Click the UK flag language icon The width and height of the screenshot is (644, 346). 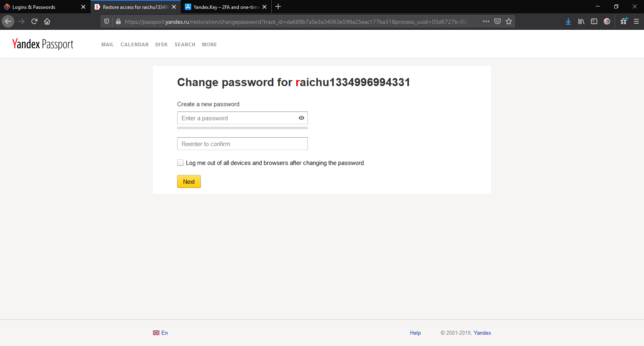click(x=156, y=333)
